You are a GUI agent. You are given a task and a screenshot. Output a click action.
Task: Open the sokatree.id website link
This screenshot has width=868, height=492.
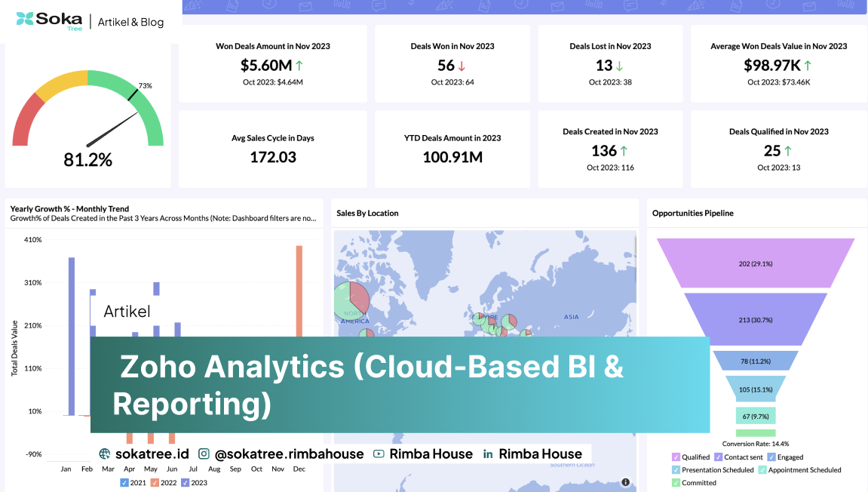point(152,454)
